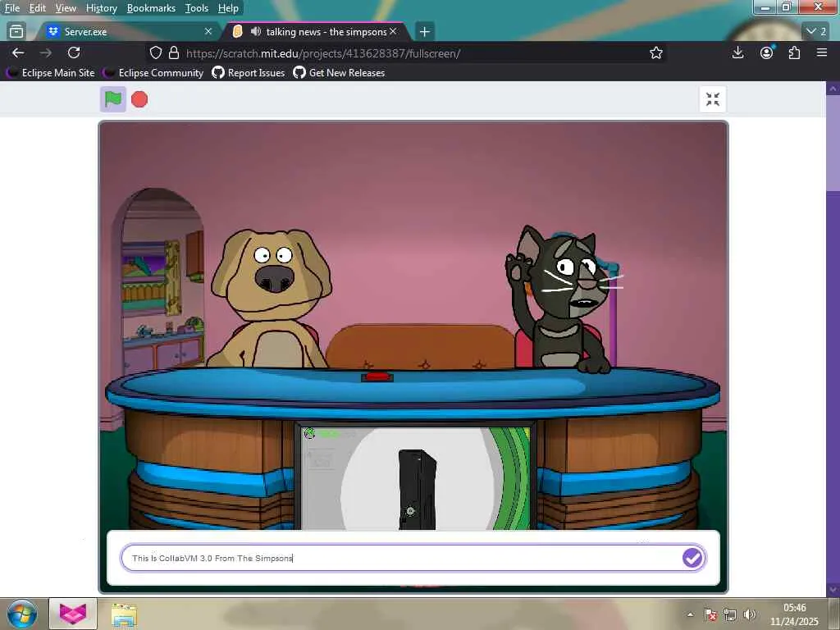The image size is (840, 630).
Task: Click the page vertical scrollbar thumb
Action: [x=833, y=143]
